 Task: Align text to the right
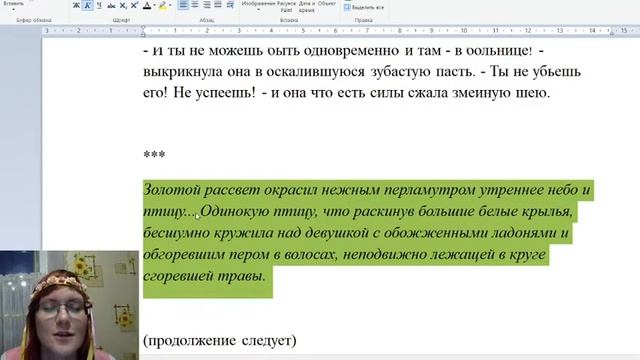point(207,5)
